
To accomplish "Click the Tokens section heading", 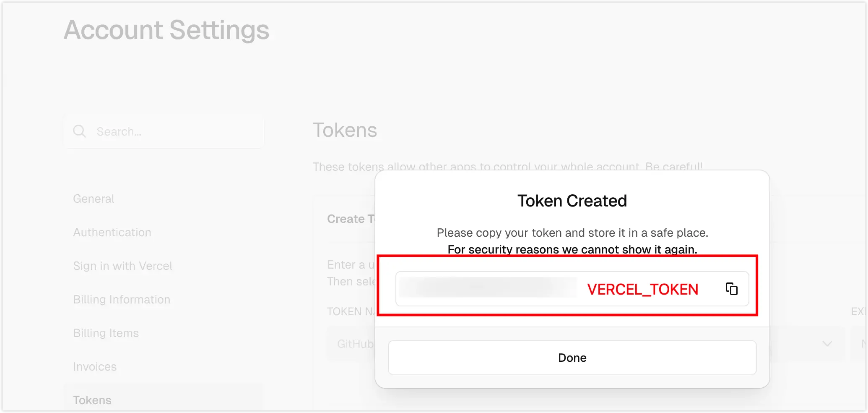I will coord(345,130).
